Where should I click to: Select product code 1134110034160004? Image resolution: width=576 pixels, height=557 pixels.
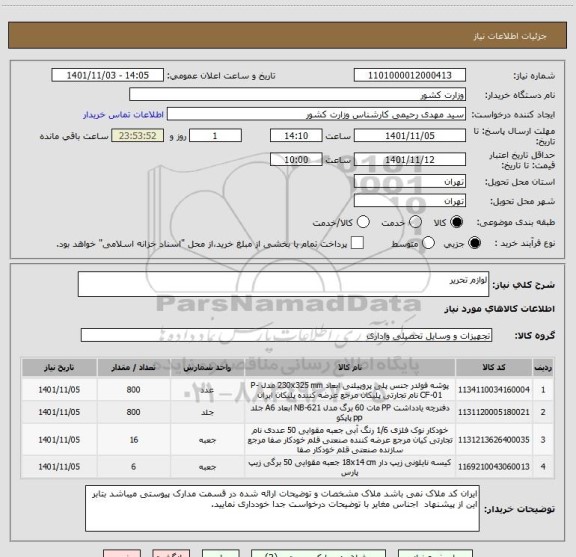tap(494, 389)
